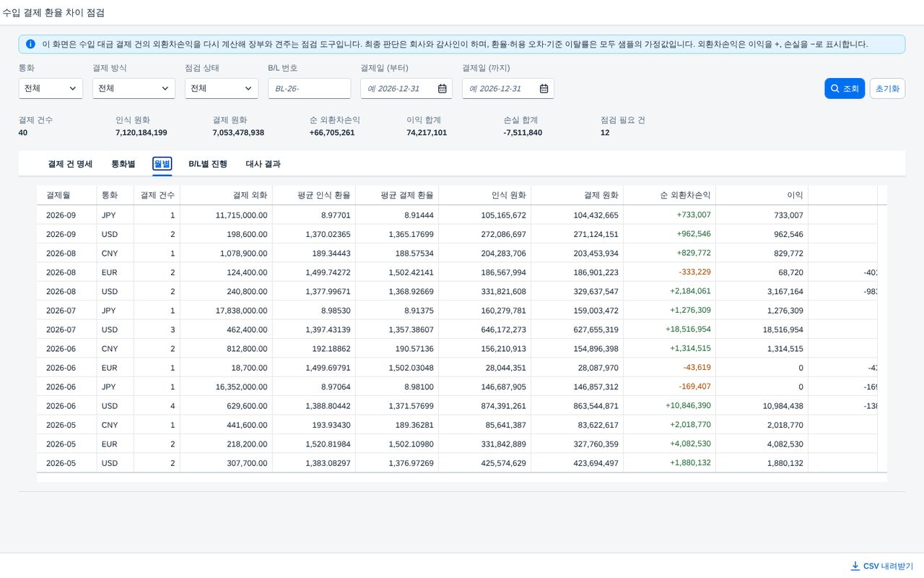Click the 순 외환차손익 total +66,705,261
This screenshot has width=924, height=578.
(332, 133)
